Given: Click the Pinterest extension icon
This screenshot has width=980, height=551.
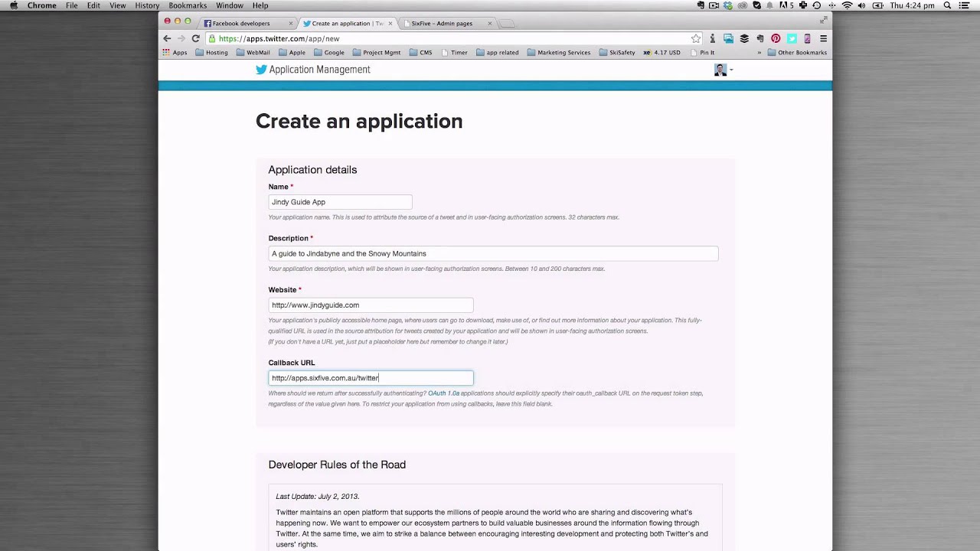Looking at the screenshot, I should [776, 38].
